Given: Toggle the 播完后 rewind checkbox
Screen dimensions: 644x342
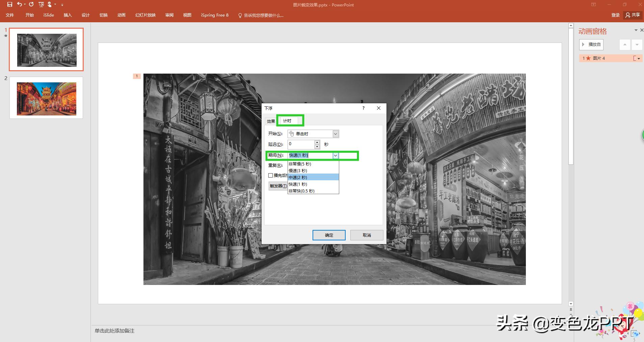Looking at the screenshot, I should tap(271, 175).
